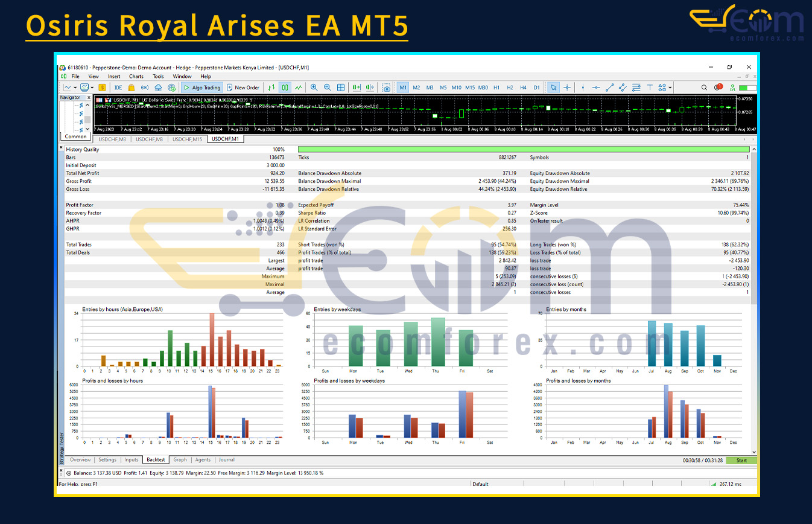Image resolution: width=812 pixels, height=524 pixels.
Task: Select the text label tool
Action: [x=650, y=88]
